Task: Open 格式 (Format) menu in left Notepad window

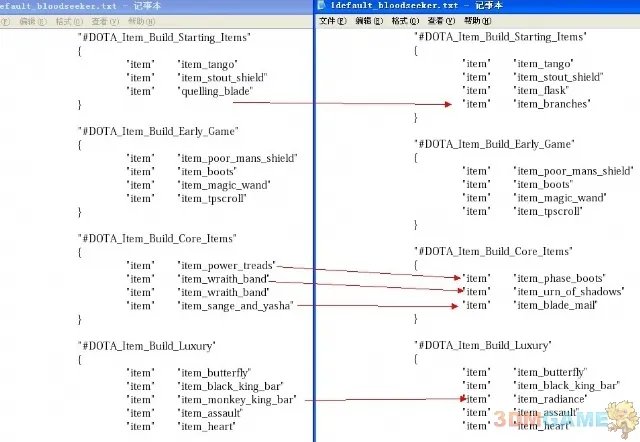Action: coord(64,20)
